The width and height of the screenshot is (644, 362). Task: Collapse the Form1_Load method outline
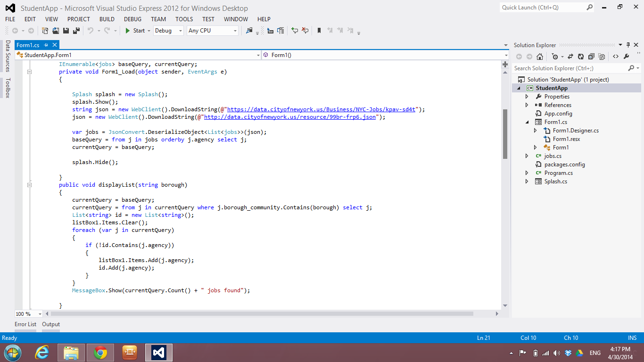29,72
